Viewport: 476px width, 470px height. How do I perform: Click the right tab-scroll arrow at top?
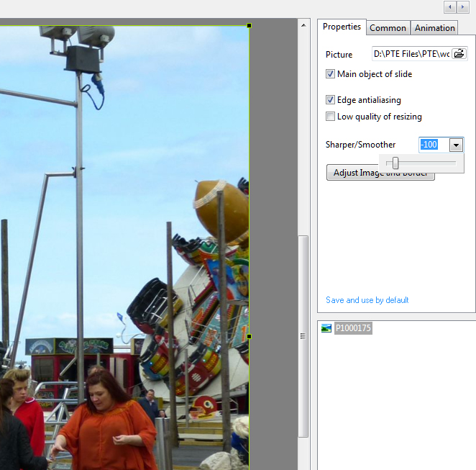463,6
